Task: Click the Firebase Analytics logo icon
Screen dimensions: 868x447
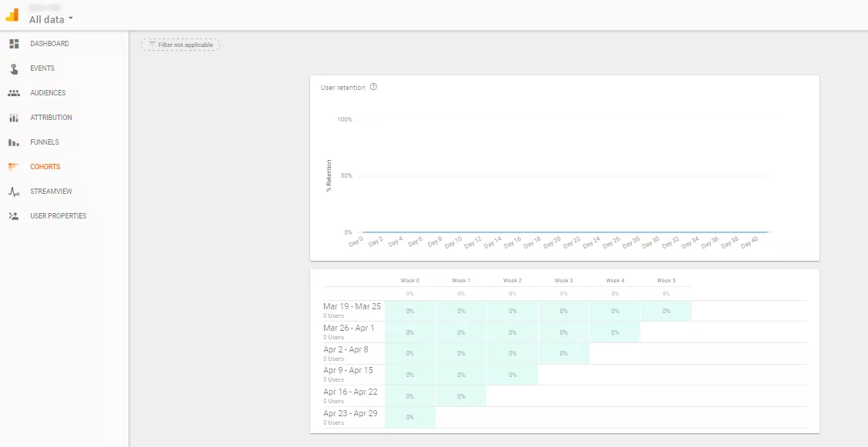Action: [12, 15]
